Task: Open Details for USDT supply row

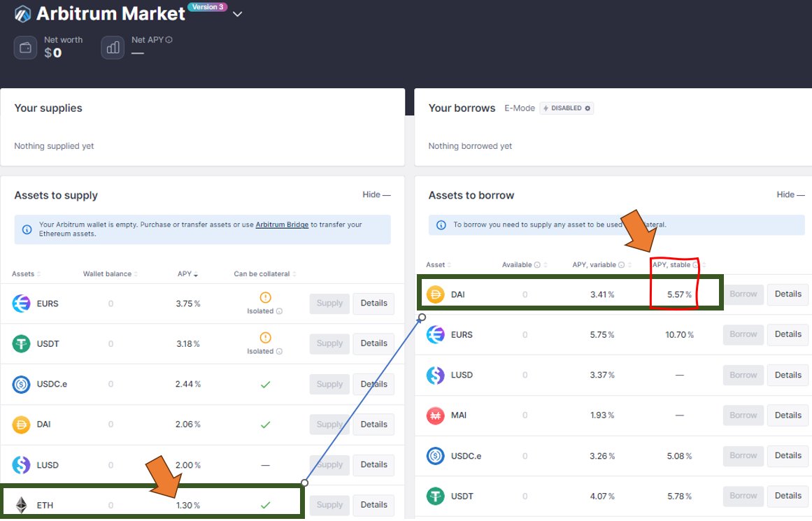Action: tap(373, 344)
